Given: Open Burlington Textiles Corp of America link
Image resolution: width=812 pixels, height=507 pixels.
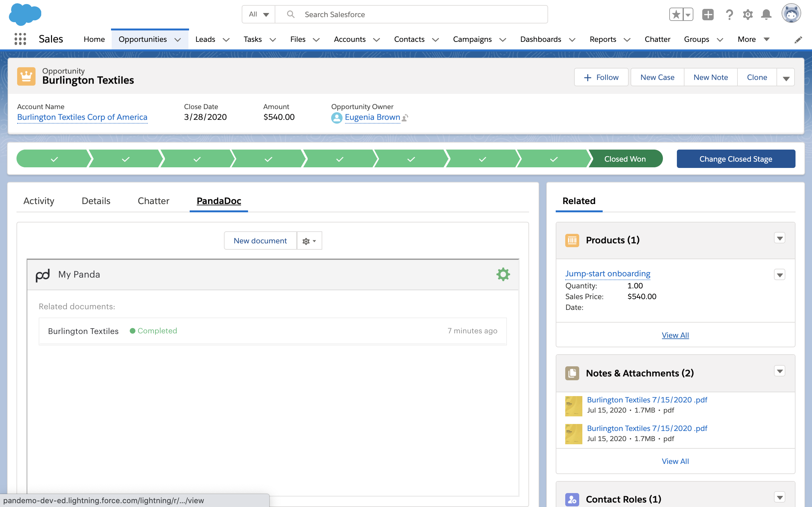Looking at the screenshot, I should tap(82, 117).
